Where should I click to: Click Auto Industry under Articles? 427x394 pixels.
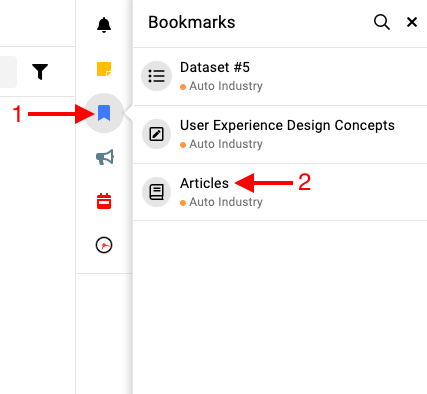pos(226,202)
